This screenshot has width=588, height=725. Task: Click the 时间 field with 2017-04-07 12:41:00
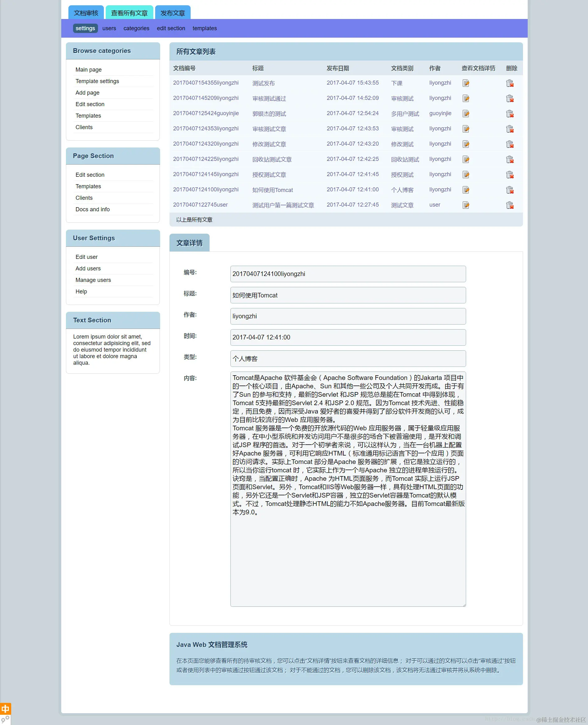(x=348, y=338)
